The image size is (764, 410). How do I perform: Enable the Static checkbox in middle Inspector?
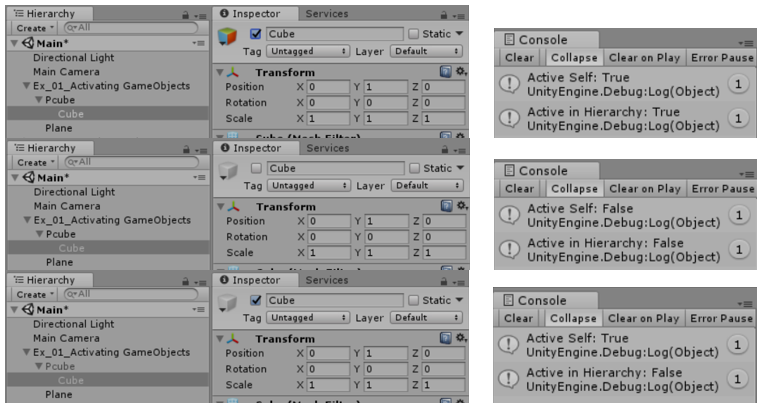[415, 168]
